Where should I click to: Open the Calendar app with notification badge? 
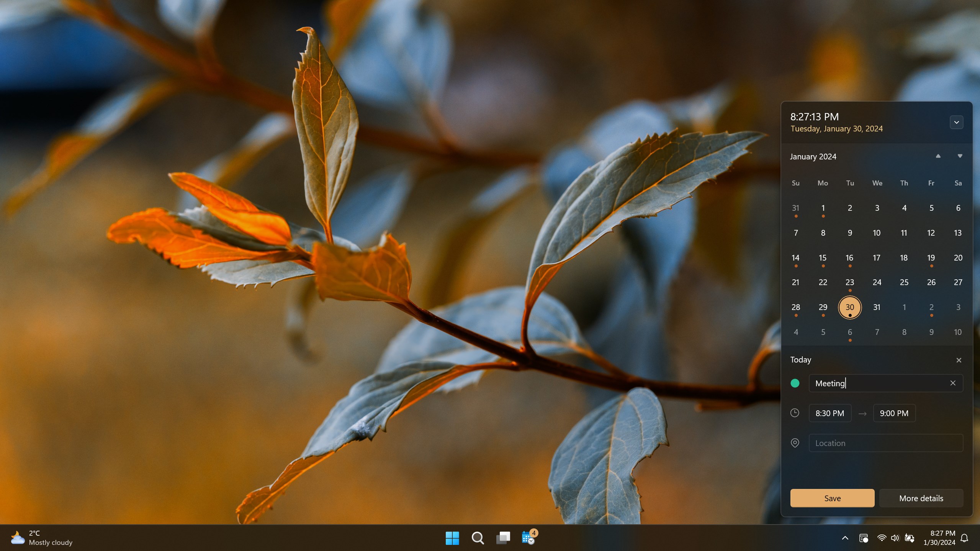[528, 538]
